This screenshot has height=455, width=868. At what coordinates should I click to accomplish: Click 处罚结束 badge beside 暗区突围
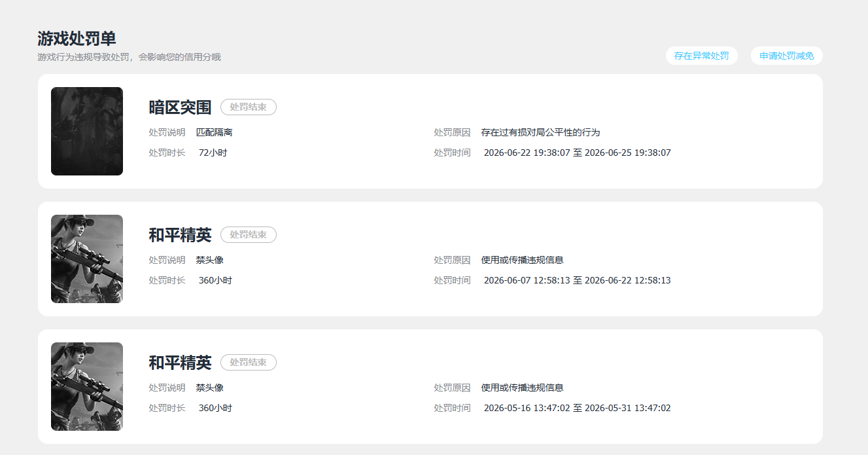[249, 107]
